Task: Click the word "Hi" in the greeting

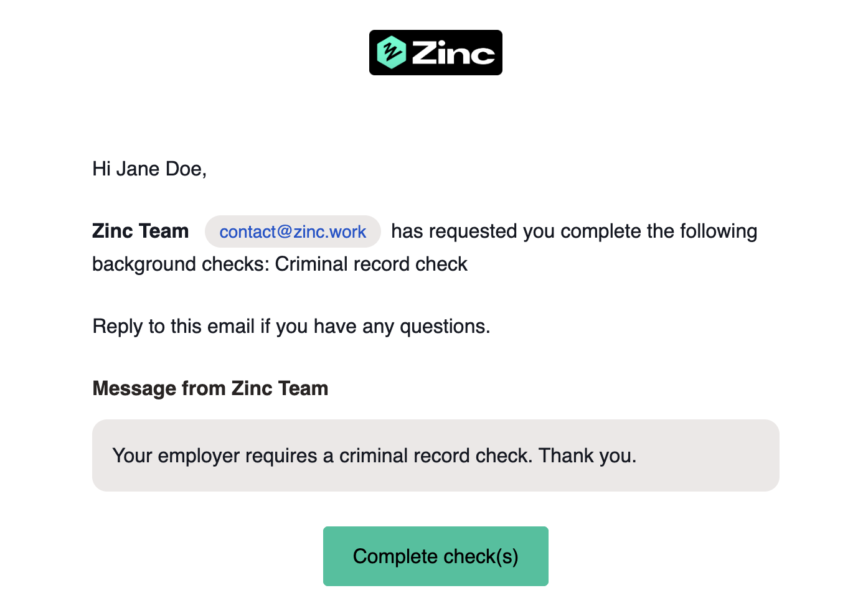Action: [101, 169]
